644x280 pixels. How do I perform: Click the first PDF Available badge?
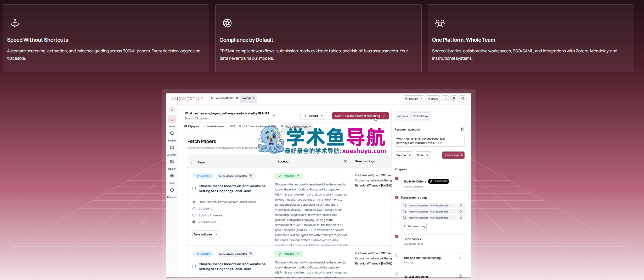[x=203, y=176]
